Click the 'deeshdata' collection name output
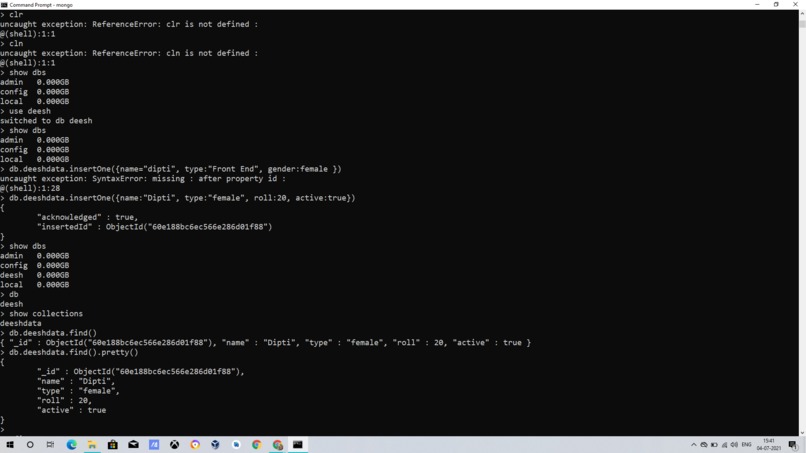The width and height of the screenshot is (806, 453). [x=21, y=323]
